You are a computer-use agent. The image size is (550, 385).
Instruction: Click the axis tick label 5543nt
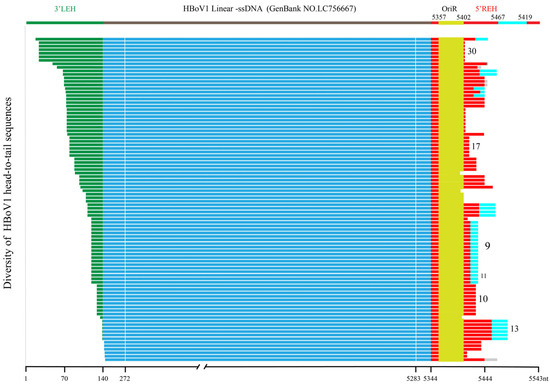pyautogui.click(x=538, y=379)
